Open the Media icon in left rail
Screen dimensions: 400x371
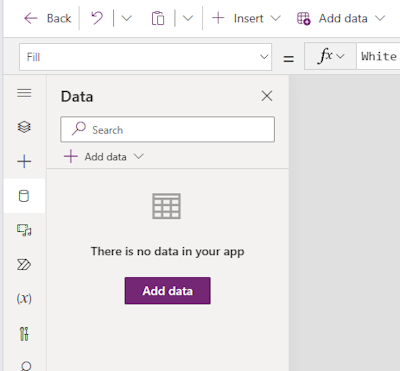tap(24, 230)
